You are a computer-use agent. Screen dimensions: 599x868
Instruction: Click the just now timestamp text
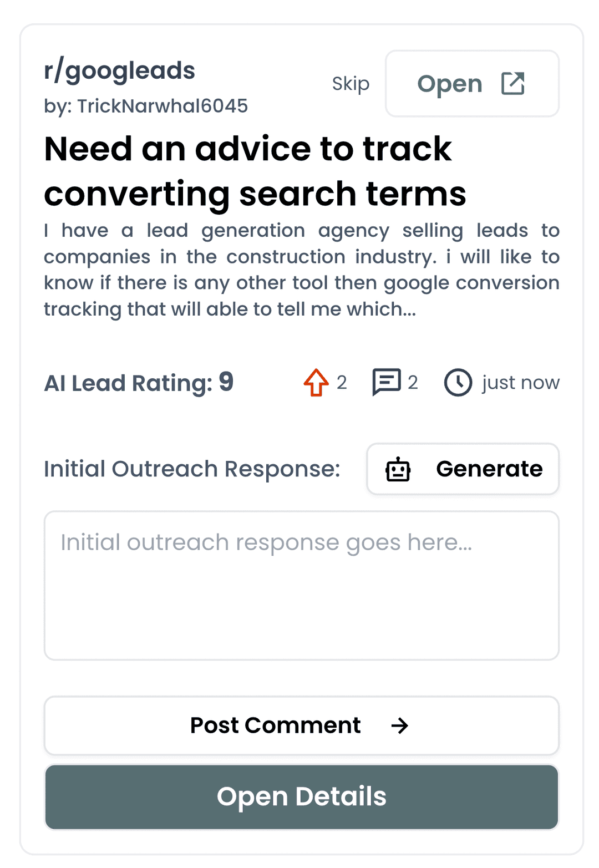click(520, 383)
